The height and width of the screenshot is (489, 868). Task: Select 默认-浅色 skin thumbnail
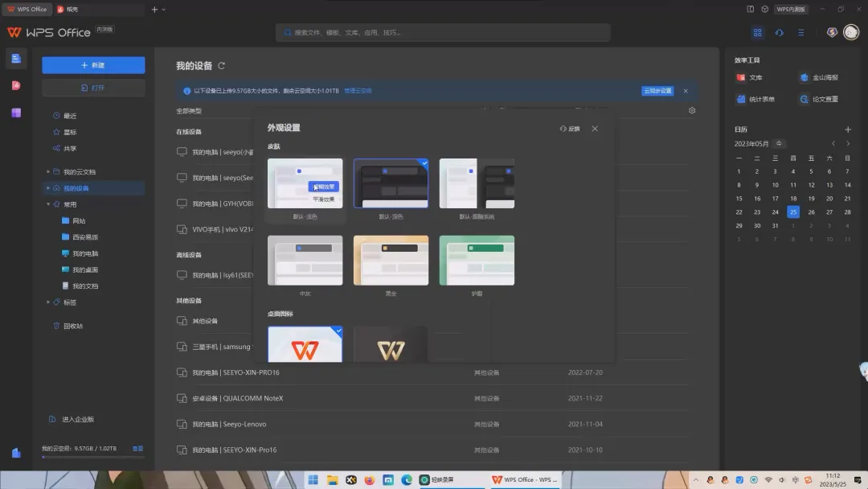305,183
